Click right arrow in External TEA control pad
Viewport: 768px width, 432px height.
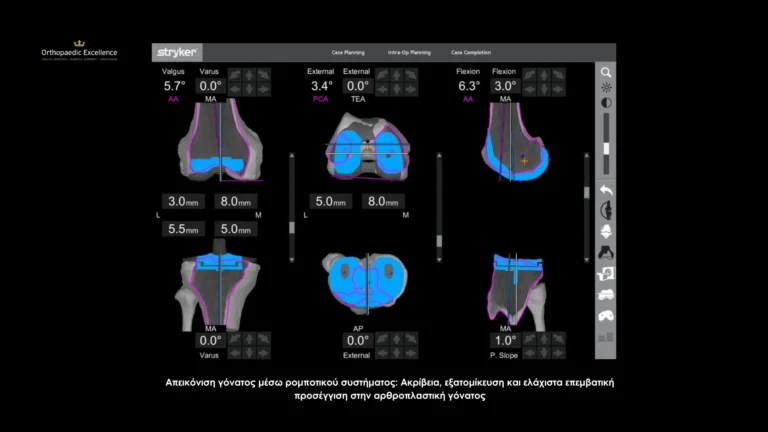(411, 89)
